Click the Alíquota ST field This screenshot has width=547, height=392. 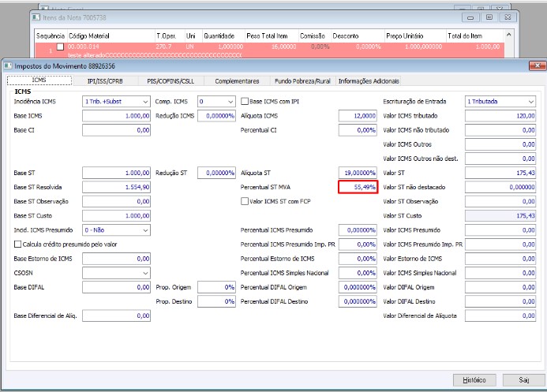tap(358, 174)
